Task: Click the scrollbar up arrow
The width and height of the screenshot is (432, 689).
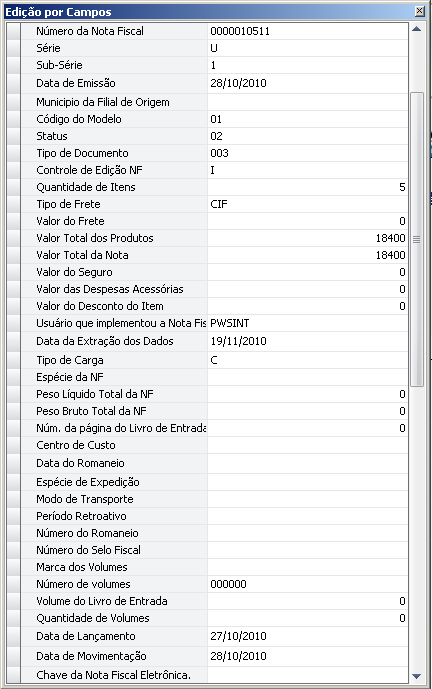Action: click(417, 29)
